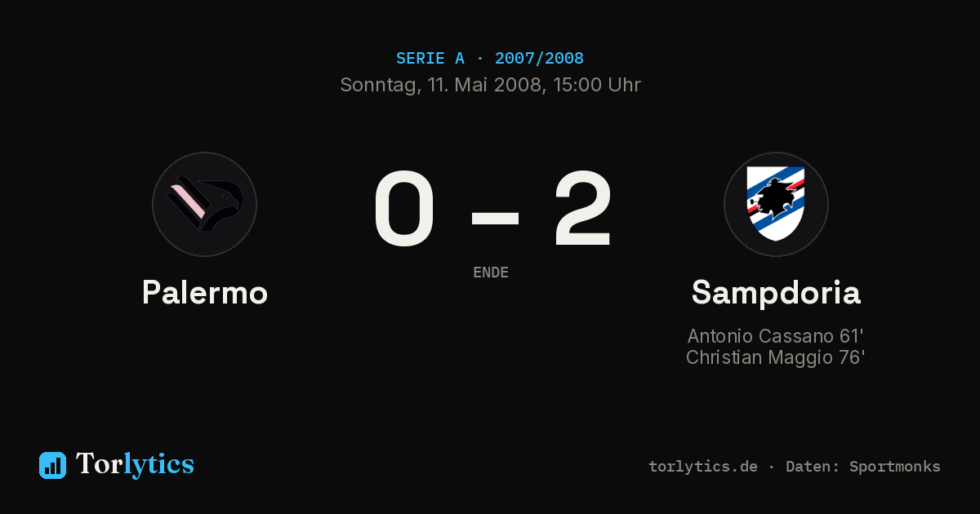Screen dimensions: 980x514
Task: Open the torlytics.de website link
Action: coord(703,467)
